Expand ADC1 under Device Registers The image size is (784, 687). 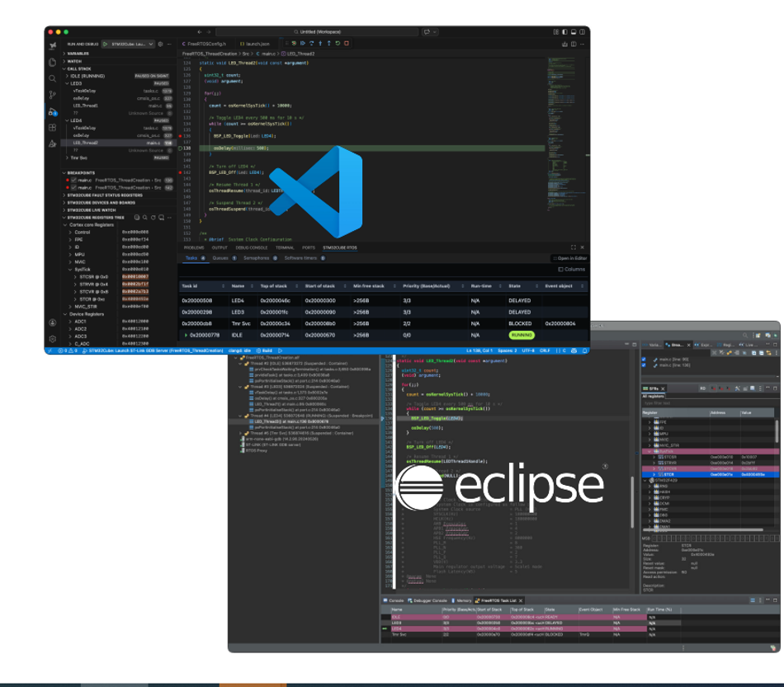[70, 322]
